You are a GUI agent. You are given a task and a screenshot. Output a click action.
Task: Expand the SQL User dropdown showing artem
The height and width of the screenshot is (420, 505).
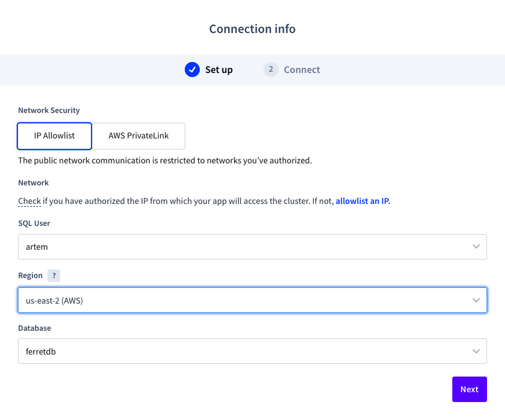pos(252,247)
